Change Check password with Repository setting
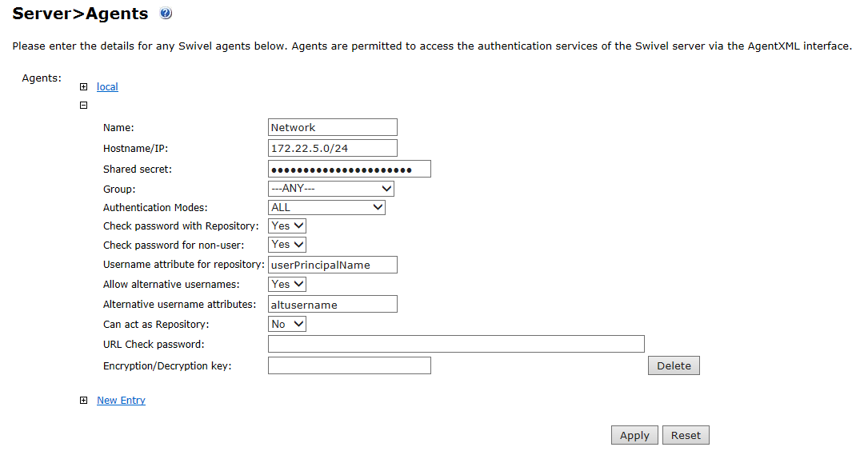Viewport: 868px width, 467px height. (x=286, y=226)
